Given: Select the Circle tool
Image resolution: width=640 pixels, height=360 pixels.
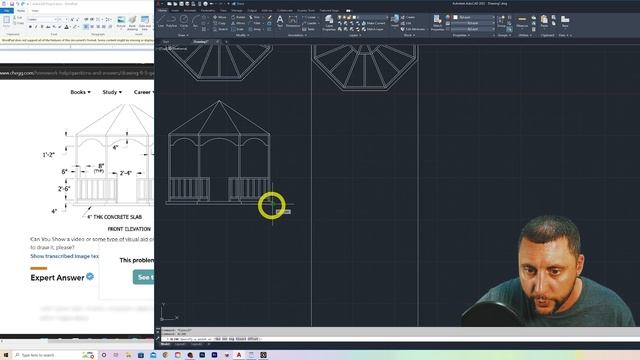Looking at the screenshot, I should (184, 21).
